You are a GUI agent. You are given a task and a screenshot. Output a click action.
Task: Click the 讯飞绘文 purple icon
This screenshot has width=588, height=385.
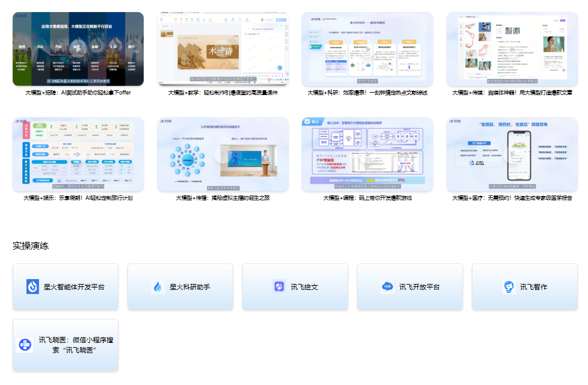pyautogui.click(x=279, y=287)
